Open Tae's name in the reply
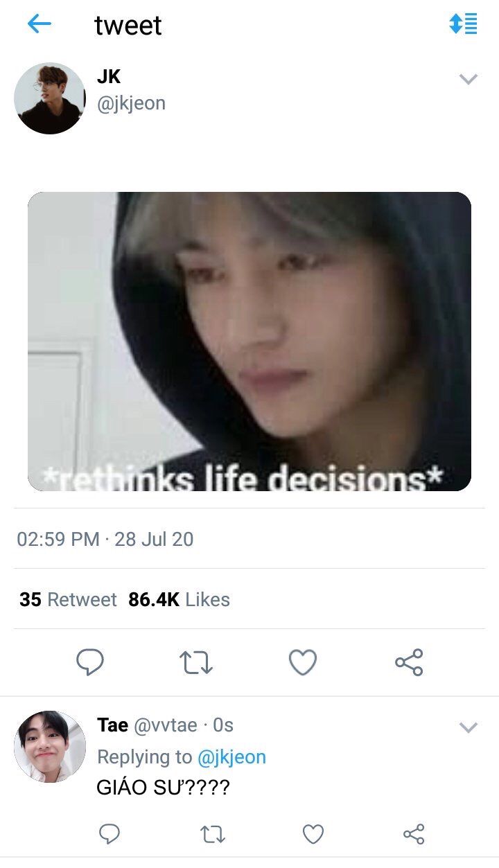This screenshot has height=868, width=499. pos(112,725)
